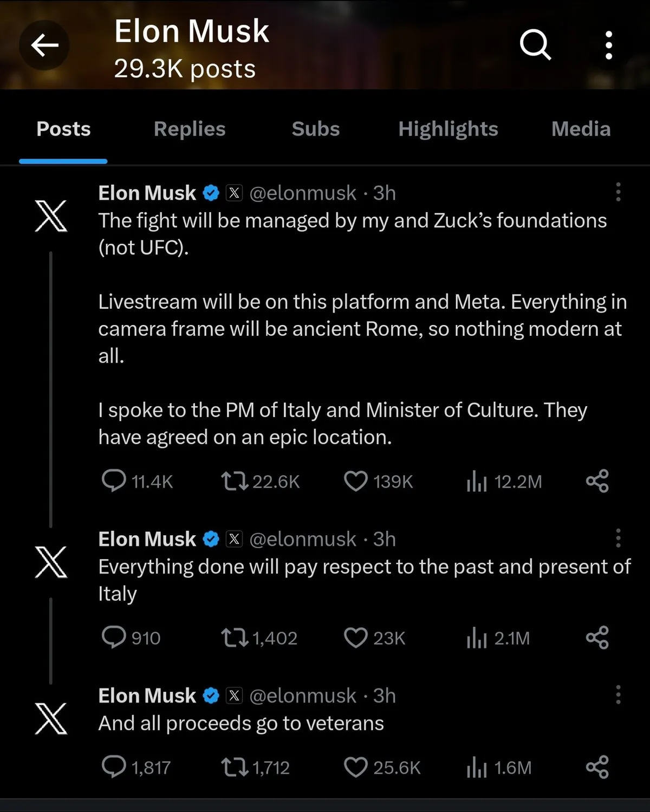The width and height of the screenshot is (650, 812).
Task: Open more options on veterans post
Action: (x=618, y=695)
